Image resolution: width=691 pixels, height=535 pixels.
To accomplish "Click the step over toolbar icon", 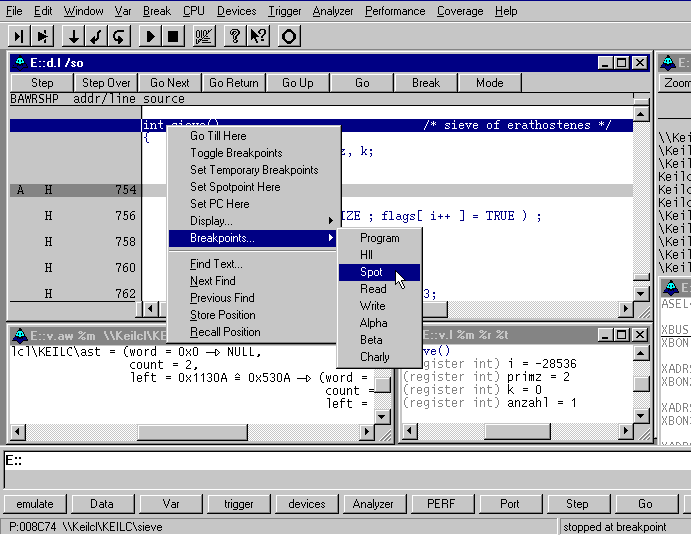I will (x=42, y=36).
